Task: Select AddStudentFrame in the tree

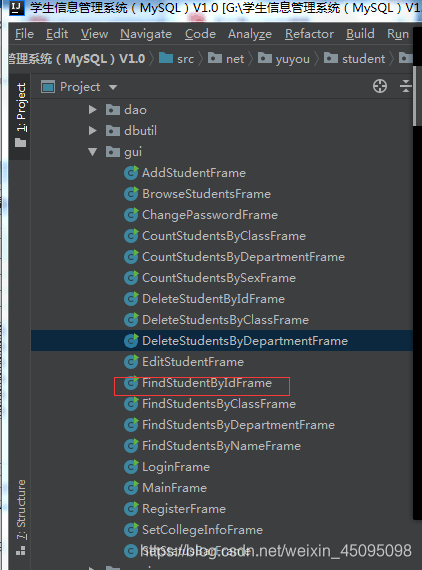Action: click(x=194, y=173)
